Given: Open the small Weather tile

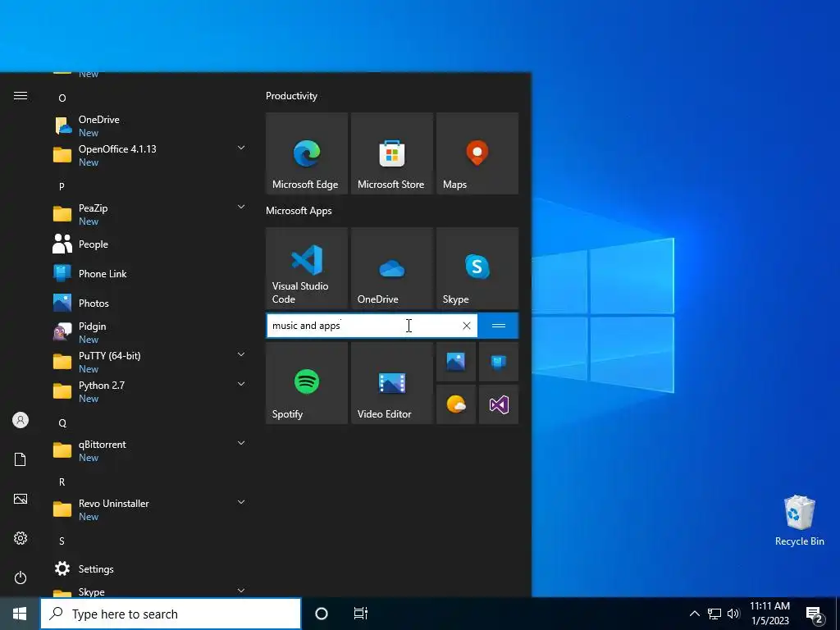Looking at the screenshot, I should click(x=456, y=404).
